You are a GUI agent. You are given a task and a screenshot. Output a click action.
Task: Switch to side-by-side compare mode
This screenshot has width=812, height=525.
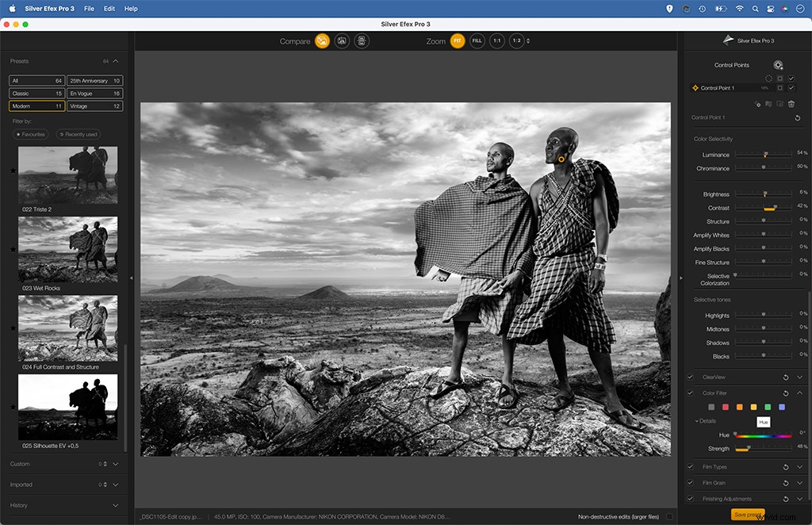[362, 40]
